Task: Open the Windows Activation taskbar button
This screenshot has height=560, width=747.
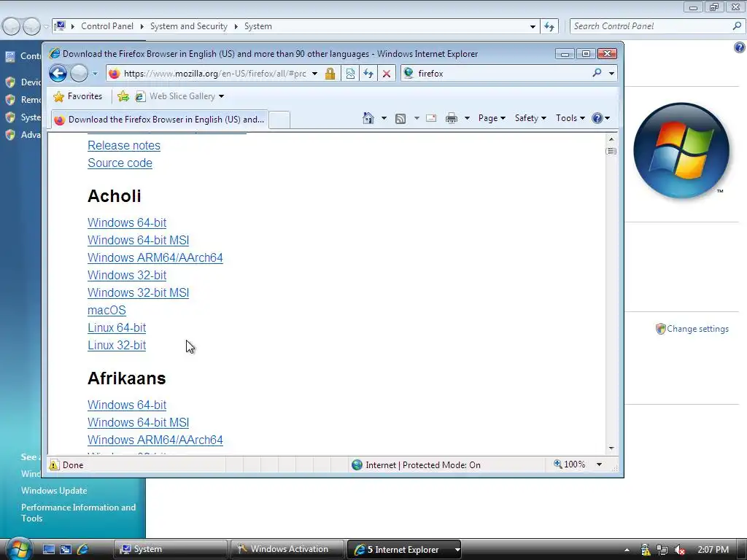Action: tap(287, 549)
